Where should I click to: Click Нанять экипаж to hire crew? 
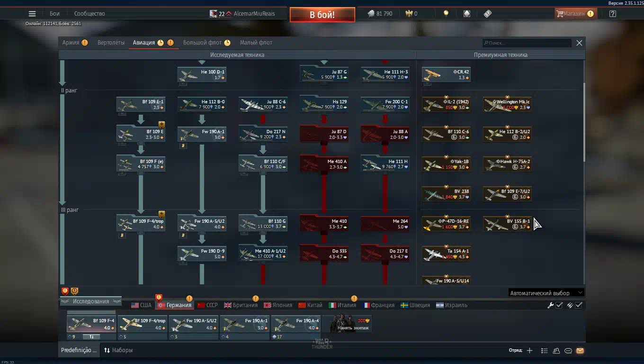point(347,324)
